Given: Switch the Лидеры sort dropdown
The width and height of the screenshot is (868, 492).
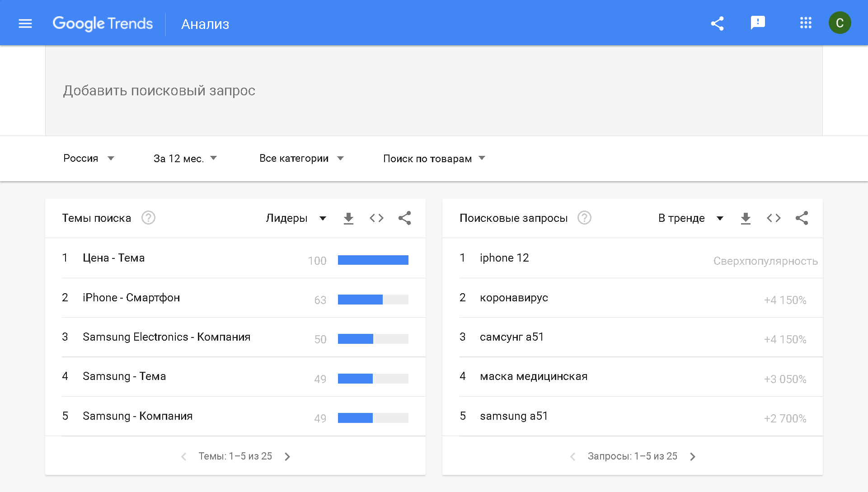Looking at the screenshot, I should pos(296,218).
